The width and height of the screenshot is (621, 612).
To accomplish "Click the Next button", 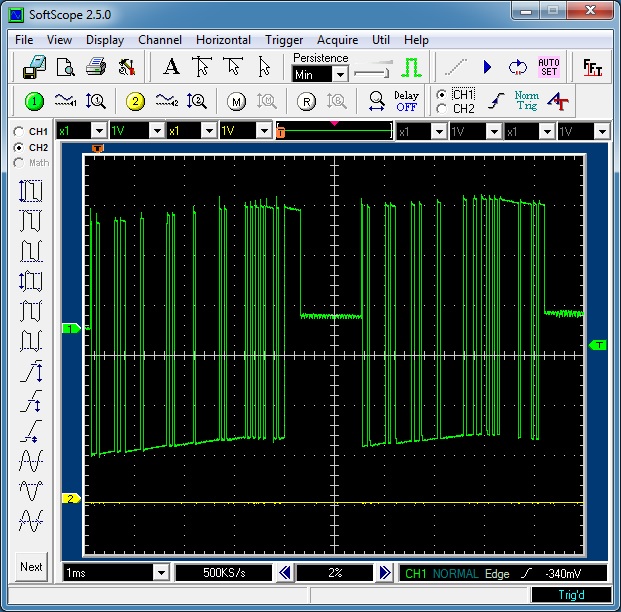I will tap(31, 566).
